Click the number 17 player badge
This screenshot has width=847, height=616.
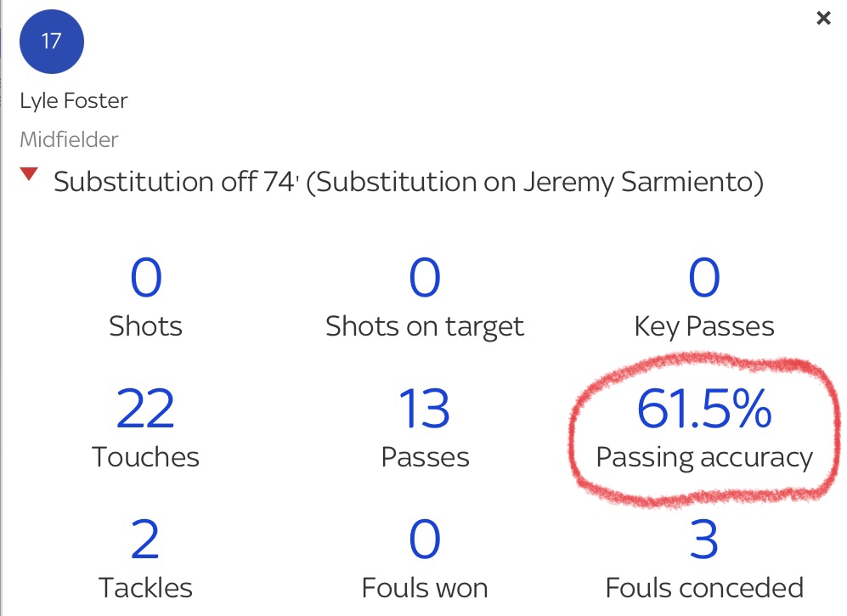tap(52, 41)
